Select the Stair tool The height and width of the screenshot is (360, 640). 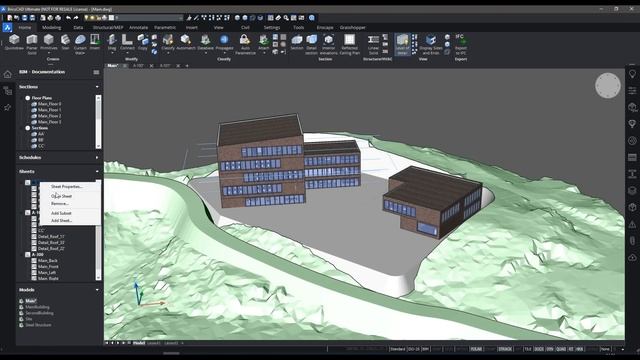coord(65,42)
